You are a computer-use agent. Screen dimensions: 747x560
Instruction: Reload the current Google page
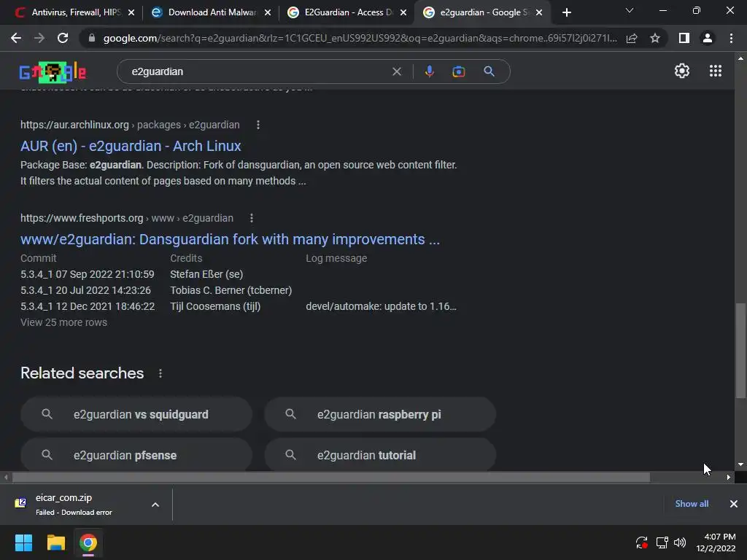click(x=63, y=38)
